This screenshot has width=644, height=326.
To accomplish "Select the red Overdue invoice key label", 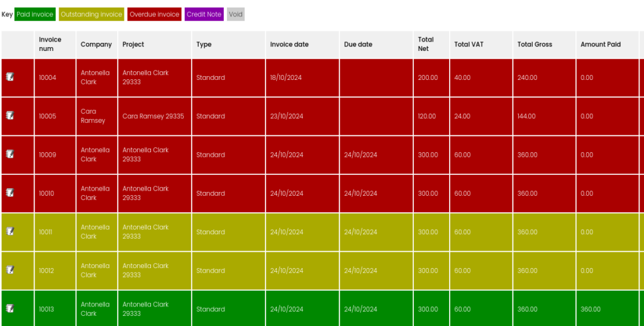I will click(155, 14).
